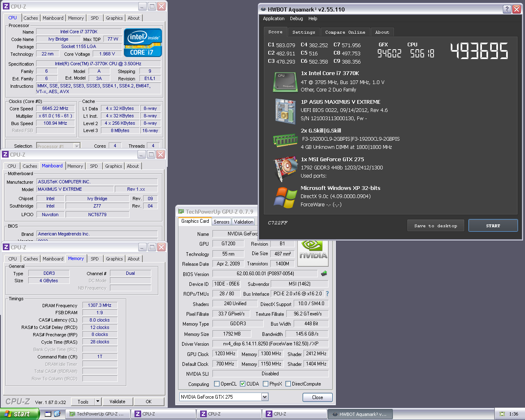Switch to Compare Online tab in Aquamark
525x420 pixels.
coord(345,32)
